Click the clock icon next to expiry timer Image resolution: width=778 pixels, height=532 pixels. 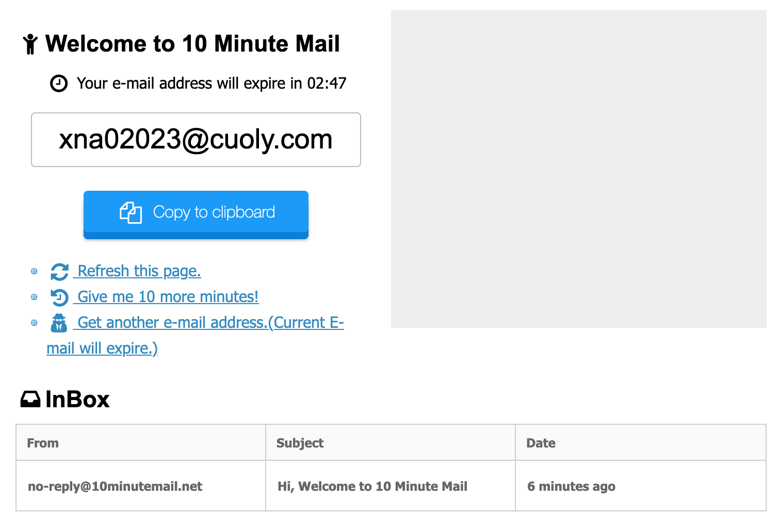[x=59, y=84]
